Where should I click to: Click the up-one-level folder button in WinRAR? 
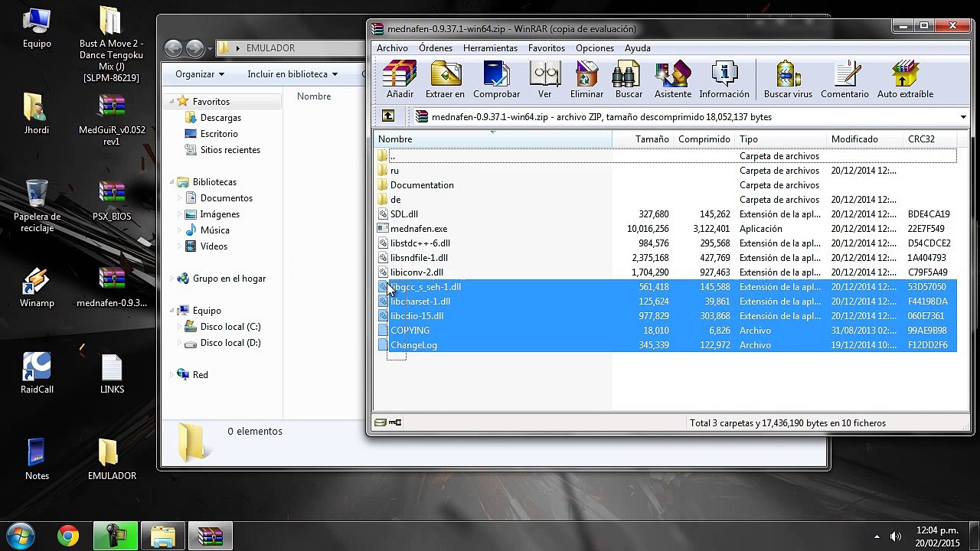[x=388, y=116]
